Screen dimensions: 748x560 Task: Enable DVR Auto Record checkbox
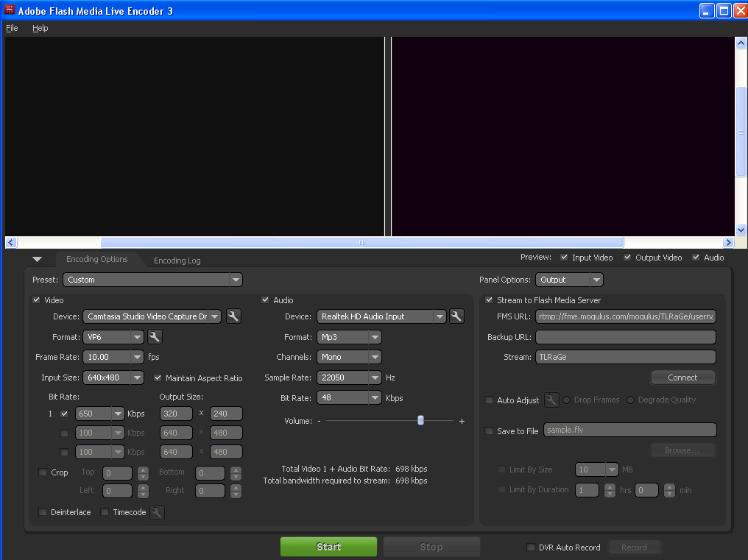(531, 547)
